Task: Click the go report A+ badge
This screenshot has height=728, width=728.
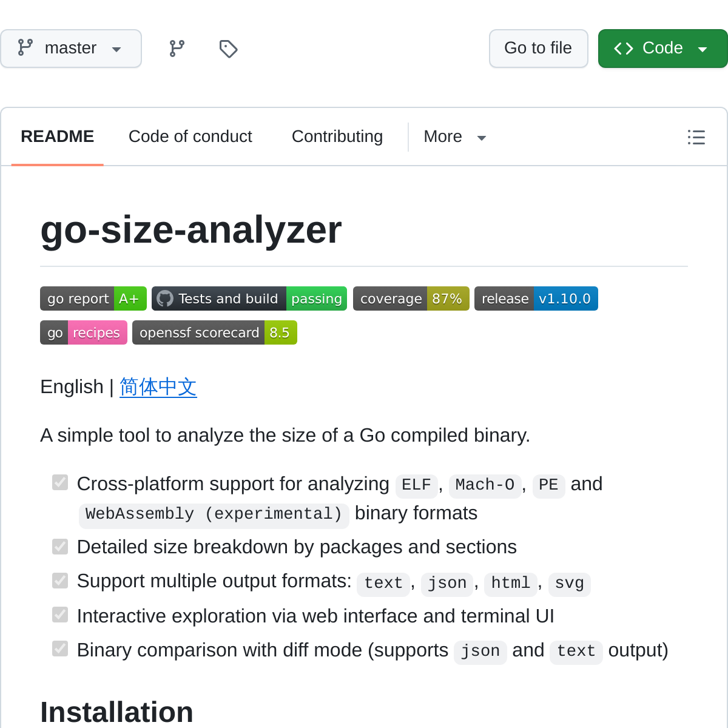Action: pyautogui.click(x=93, y=298)
